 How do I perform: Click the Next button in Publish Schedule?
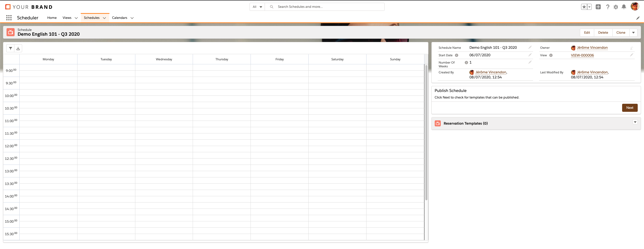pos(630,108)
